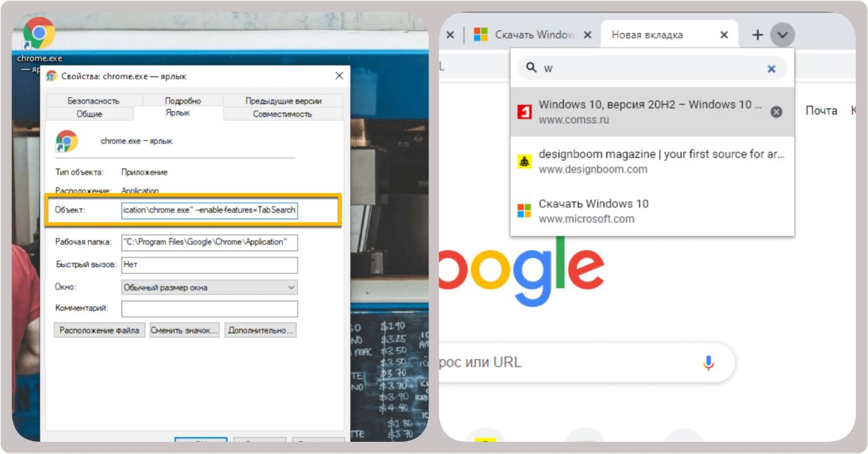Image resolution: width=868 pixels, height=454 pixels.
Task: Click the Быстрый вызов field
Action: [210, 265]
